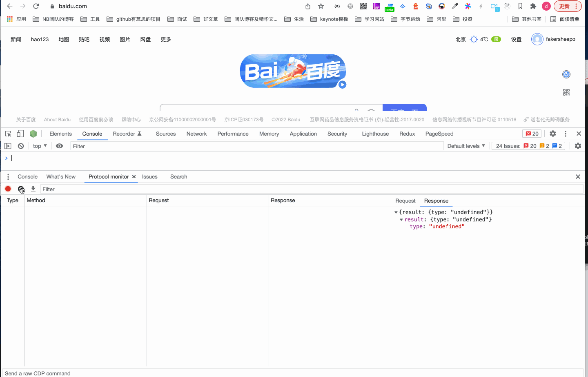Open the 新闻 link on Baidu
This screenshot has height=377, width=588.
(x=16, y=39)
